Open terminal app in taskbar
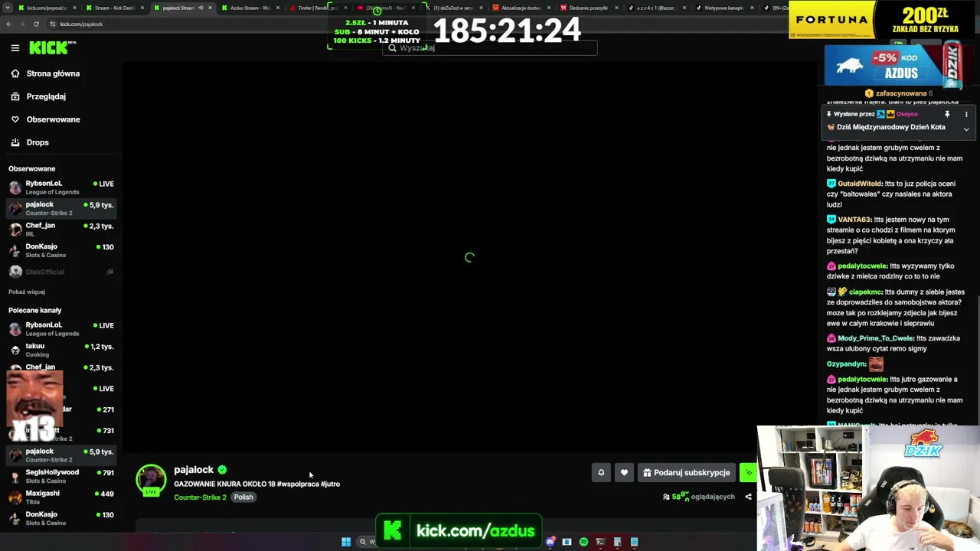This screenshot has width=980, height=551. click(600, 542)
